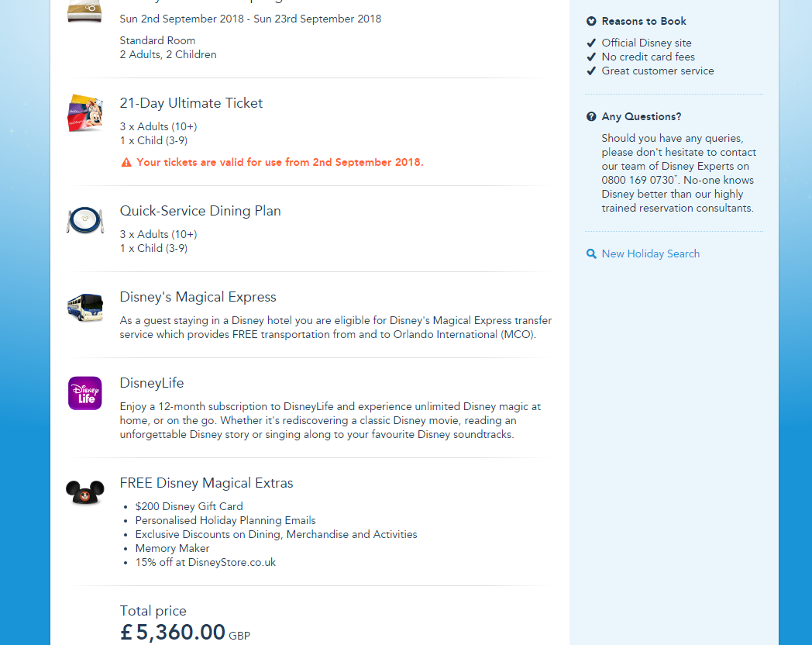
Task: Click the Mickey ears hat icon
Action: (85, 493)
